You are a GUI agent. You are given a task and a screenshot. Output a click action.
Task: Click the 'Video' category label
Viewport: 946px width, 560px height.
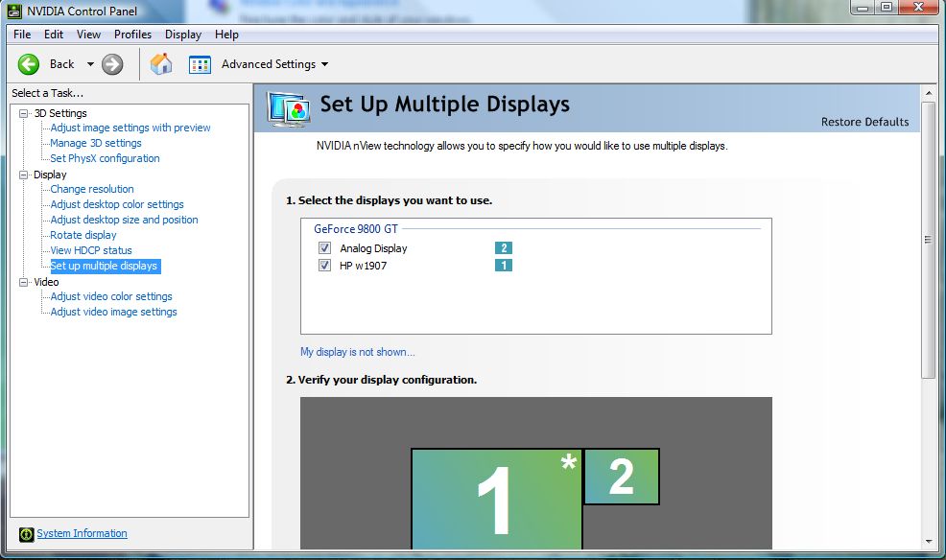pyautogui.click(x=46, y=282)
